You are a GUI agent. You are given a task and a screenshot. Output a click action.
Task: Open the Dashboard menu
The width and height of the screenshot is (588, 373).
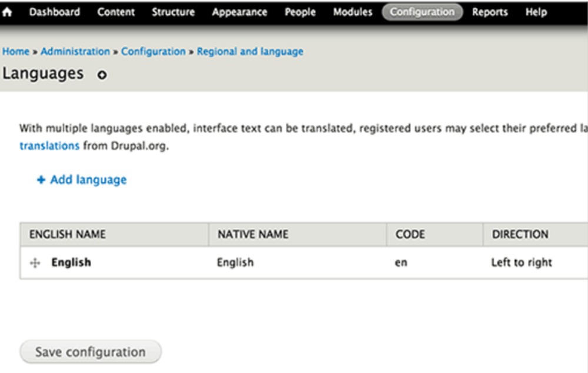pyautogui.click(x=55, y=12)
